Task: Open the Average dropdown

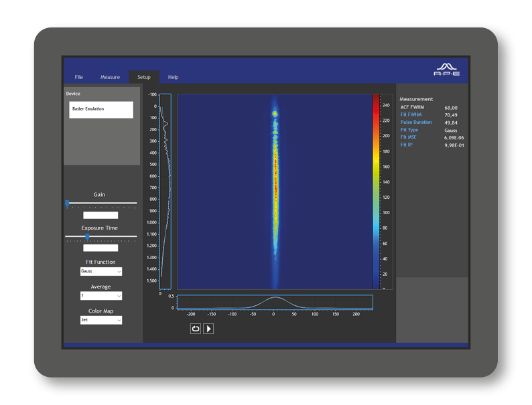Action: pyautogui.click(x=101, y=296)
